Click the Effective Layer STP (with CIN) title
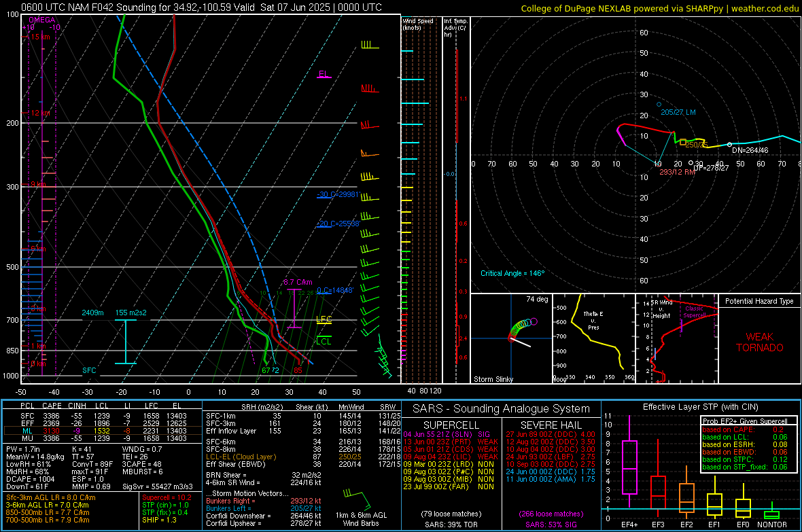 (x=701, y=407)
